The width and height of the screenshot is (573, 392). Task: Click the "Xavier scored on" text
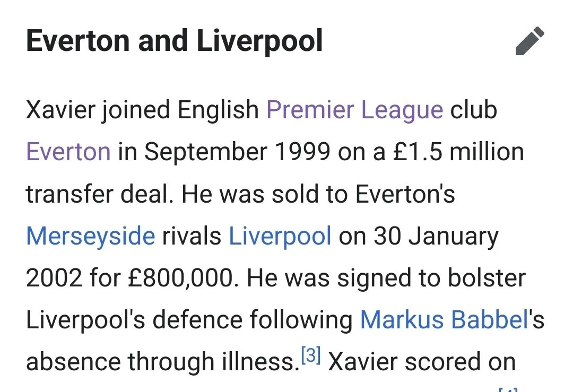click(422, 362)
